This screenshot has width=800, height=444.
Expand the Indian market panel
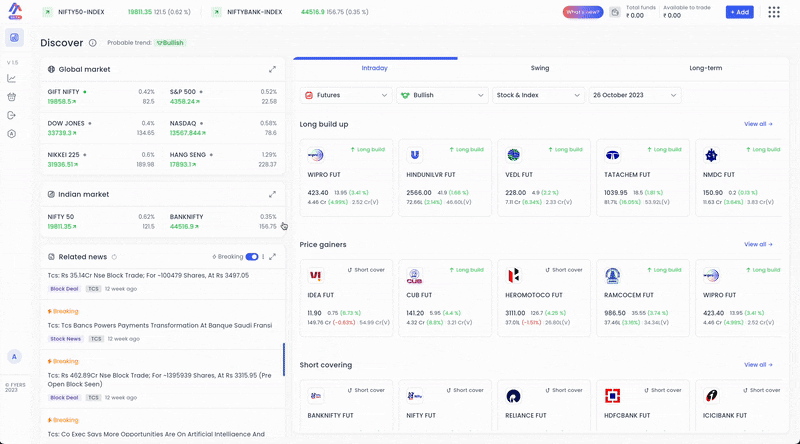click(x=272, y=194)
